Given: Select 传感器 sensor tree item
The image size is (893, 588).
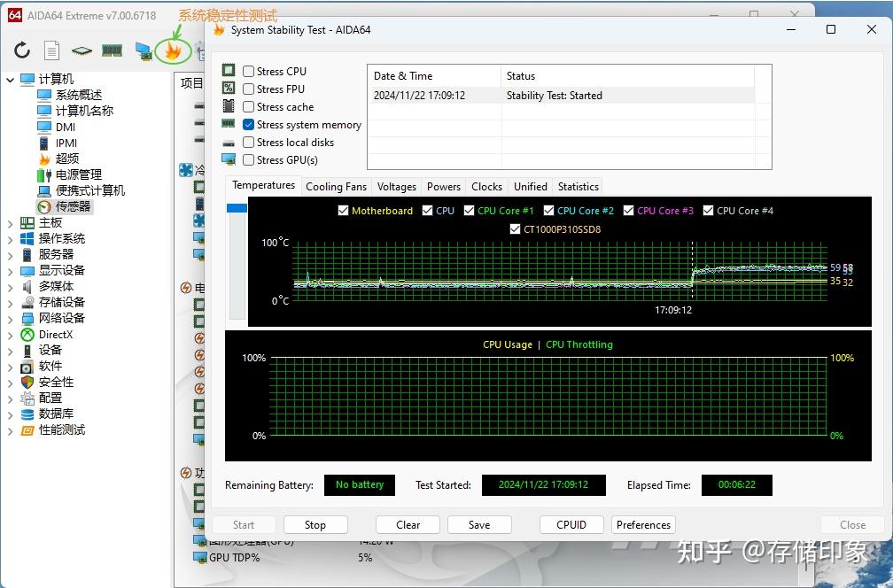Looking at the screenshot, I should (x=73, y=206).
